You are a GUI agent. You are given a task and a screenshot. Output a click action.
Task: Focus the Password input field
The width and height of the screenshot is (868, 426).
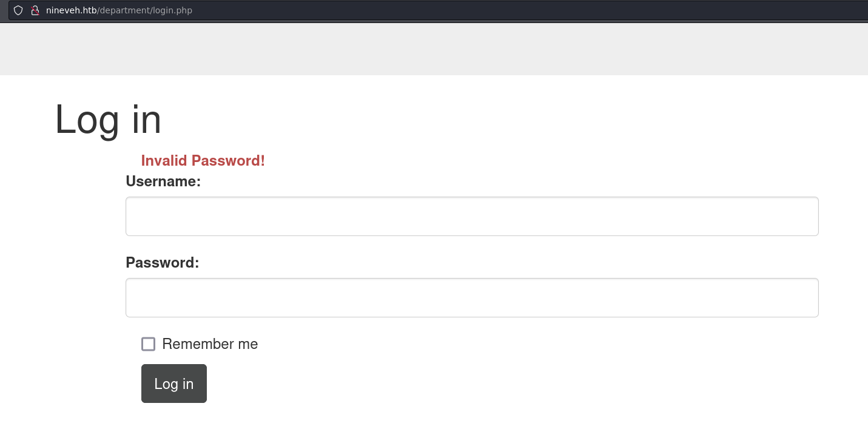(472, 297)
